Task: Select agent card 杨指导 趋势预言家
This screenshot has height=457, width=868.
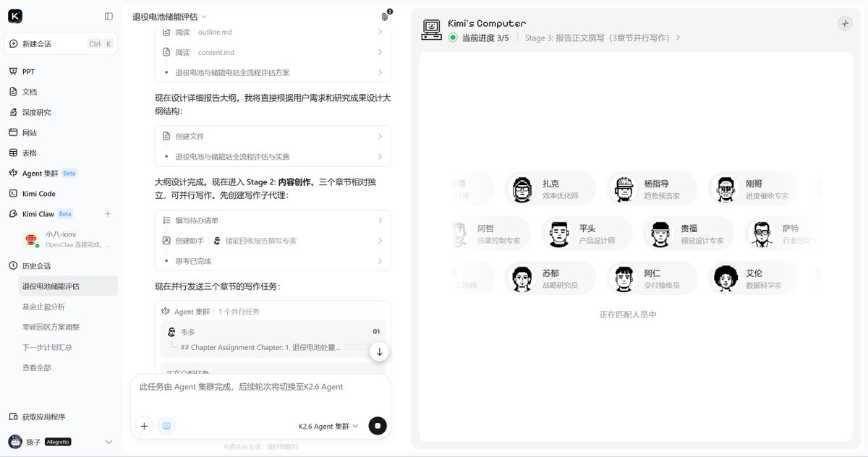Action: (x=652, y=189)
